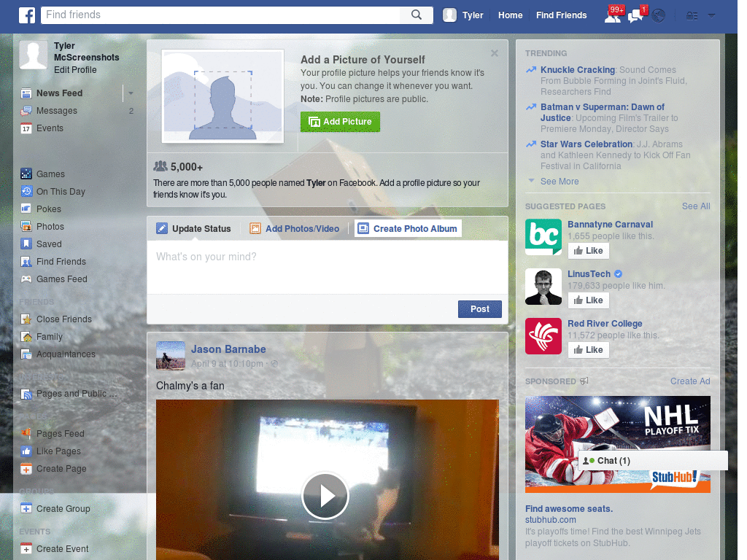Go to Home in top bar

click(x=510, y=15)
